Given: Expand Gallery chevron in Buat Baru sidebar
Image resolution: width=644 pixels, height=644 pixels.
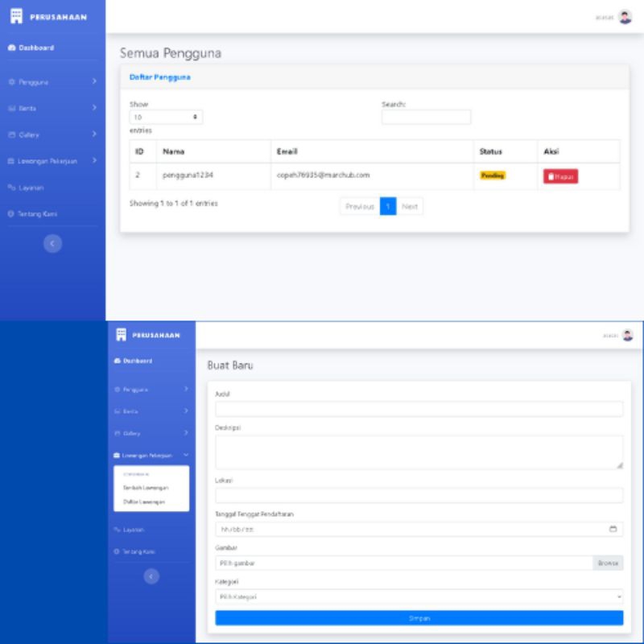Looking at the screenshot, I should coord(186,433).
